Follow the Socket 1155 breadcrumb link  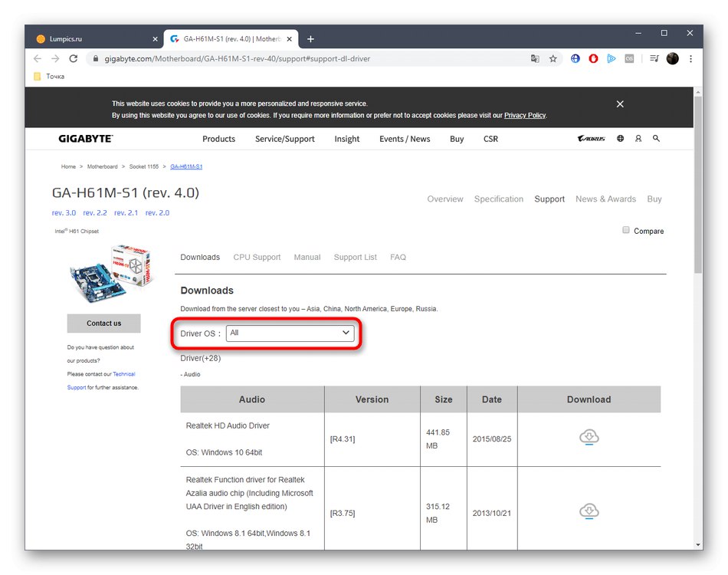click(143, 166)
